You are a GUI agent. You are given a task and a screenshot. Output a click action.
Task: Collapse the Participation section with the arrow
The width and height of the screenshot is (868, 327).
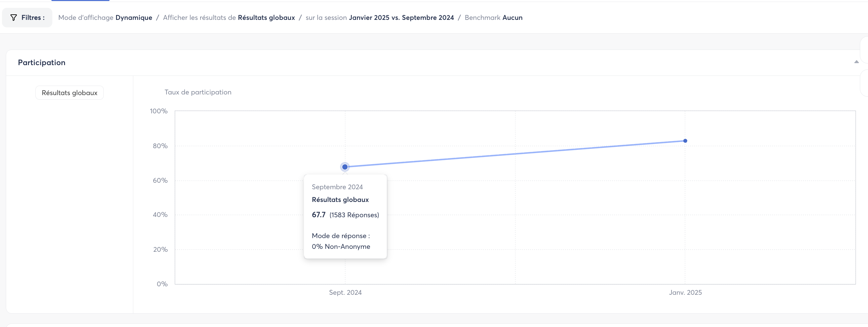click(x=856, y=62)
